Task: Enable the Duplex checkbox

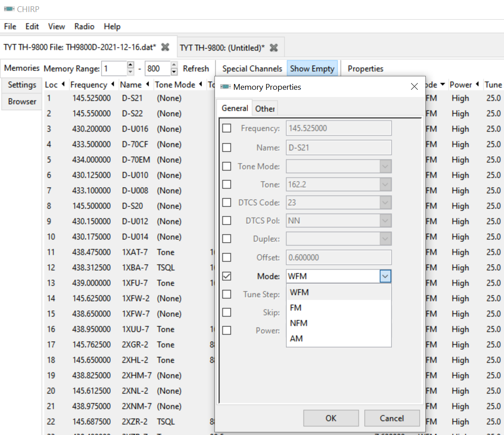Action: point(227,238)
